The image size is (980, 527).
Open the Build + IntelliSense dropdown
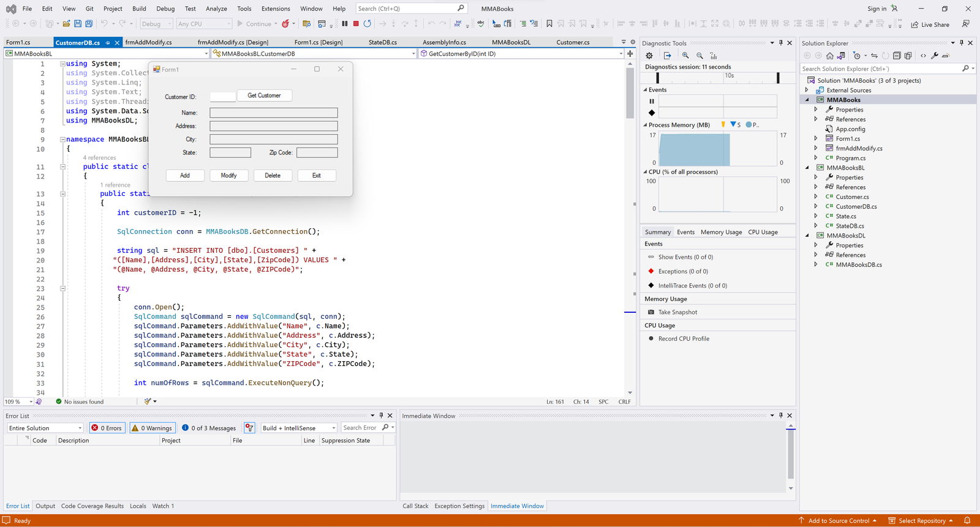click(x=299, y=428)
